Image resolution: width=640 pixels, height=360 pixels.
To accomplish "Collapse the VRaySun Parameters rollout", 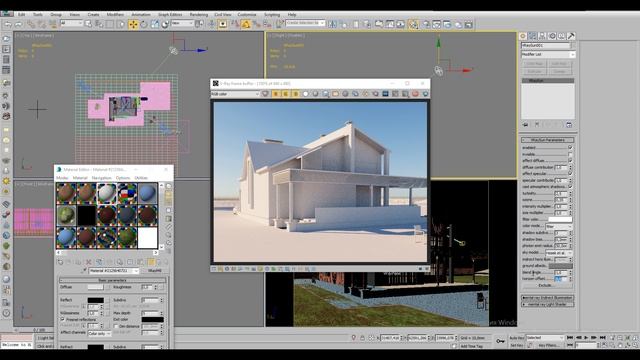I will tap(547, 140).
